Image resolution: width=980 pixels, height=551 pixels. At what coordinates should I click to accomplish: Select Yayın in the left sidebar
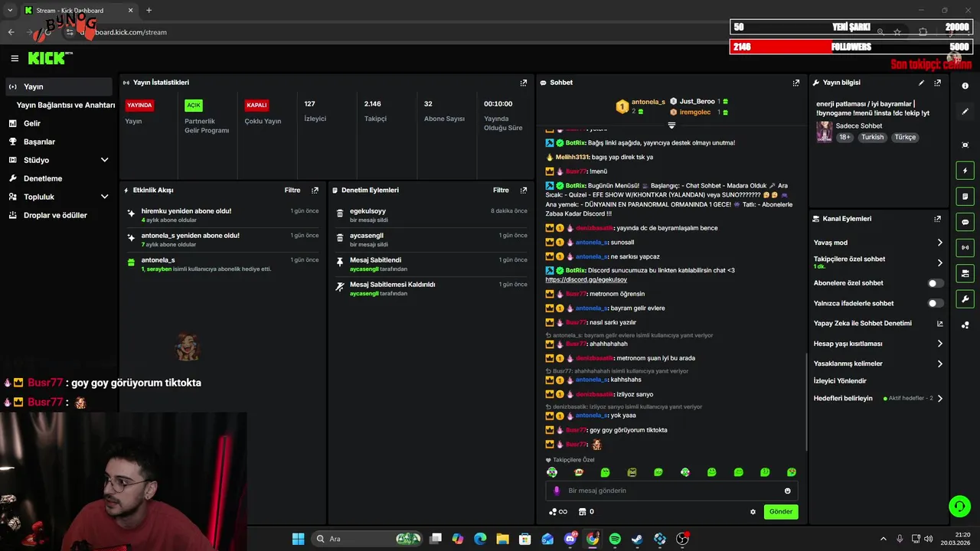[x=58, y=86]
